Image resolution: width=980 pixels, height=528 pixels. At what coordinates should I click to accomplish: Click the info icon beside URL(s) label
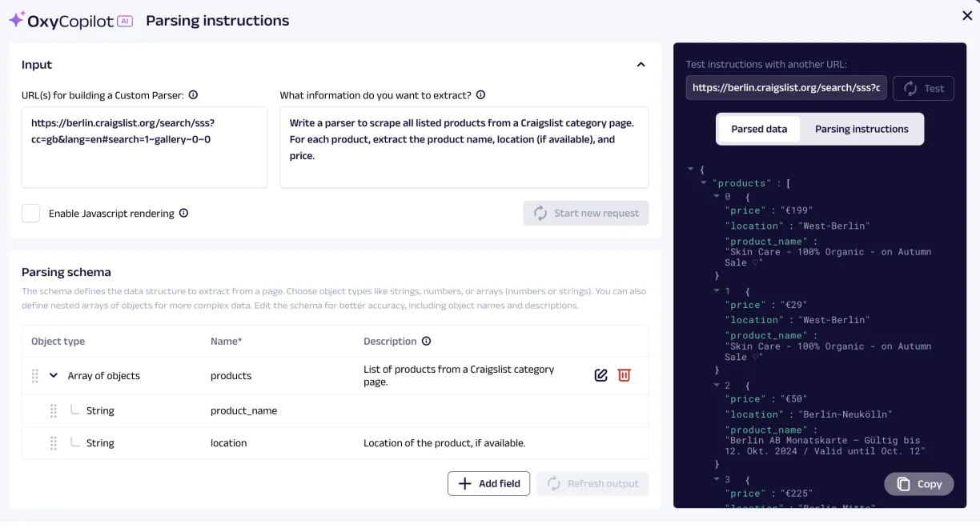click(x=193, y=95)
